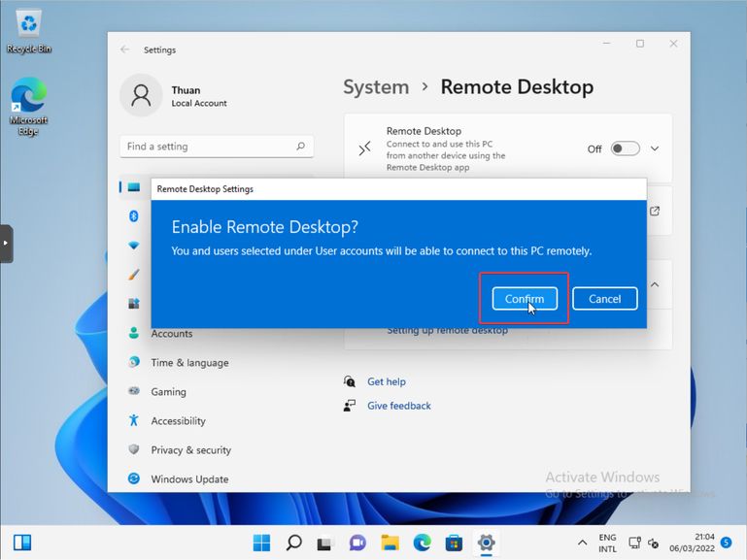Open the Time & language settings
The image size is (747, 560).
click(x=189, y=363)
